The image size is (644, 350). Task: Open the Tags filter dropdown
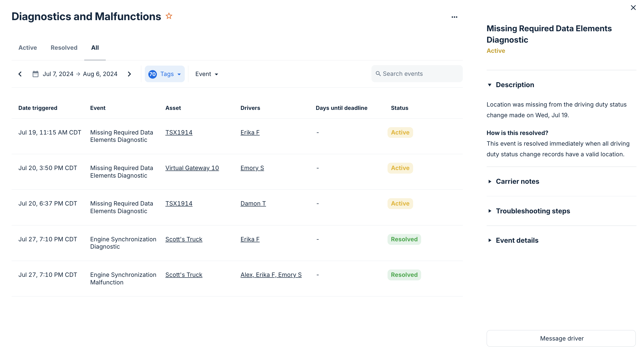click(165, 74)
